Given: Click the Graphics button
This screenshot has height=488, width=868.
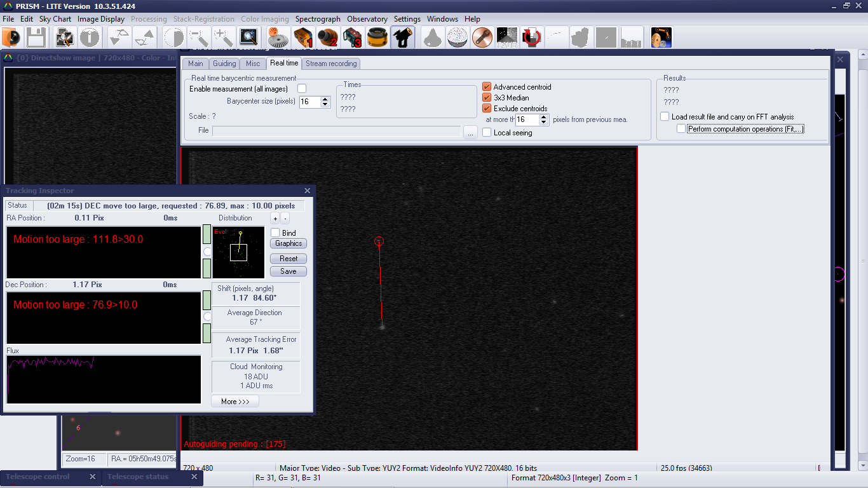Looking at the screenshot, I should (288, 243).
